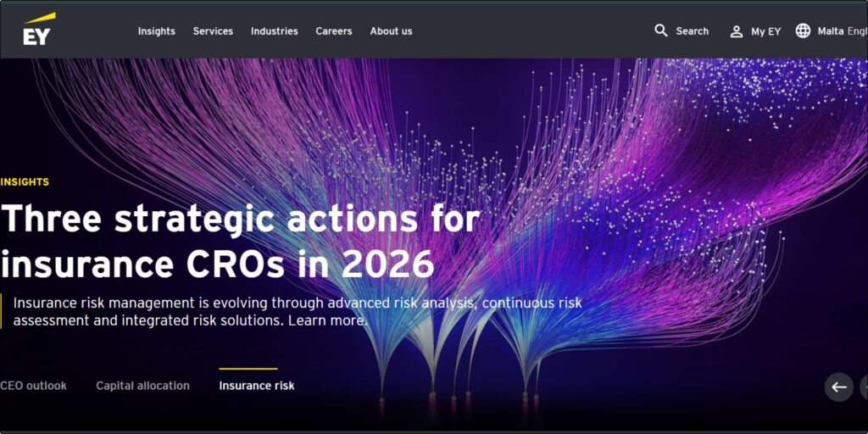Click the Learn more link in description

click(x=328, y=320)
